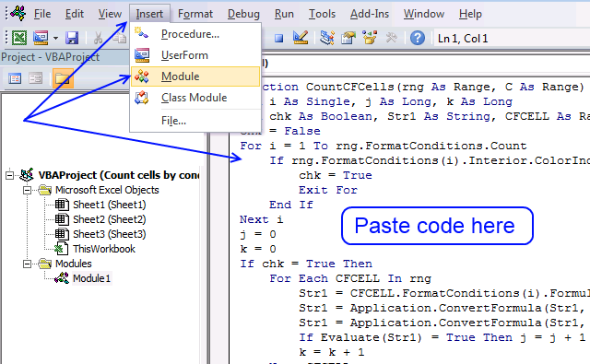Click code line 'Exit For'
This screenshot has width=590, height=364.
tap(328, 190)
